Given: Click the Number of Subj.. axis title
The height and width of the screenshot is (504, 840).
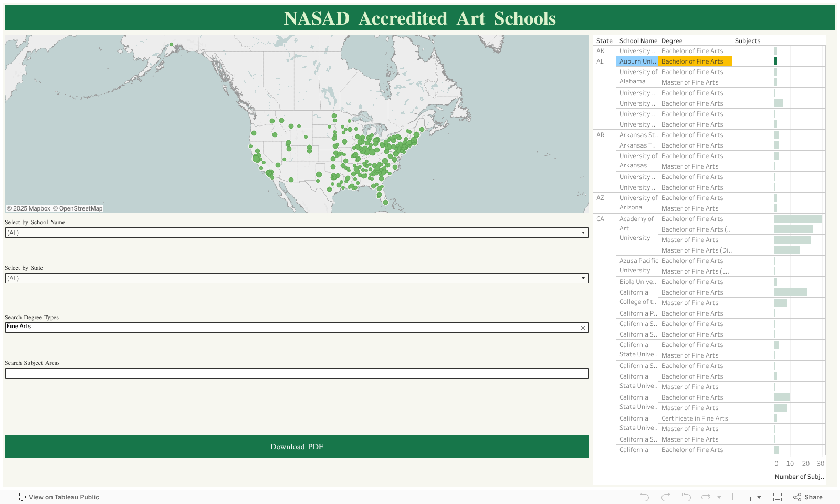Looking at the screenshot, I should (799, 477).
